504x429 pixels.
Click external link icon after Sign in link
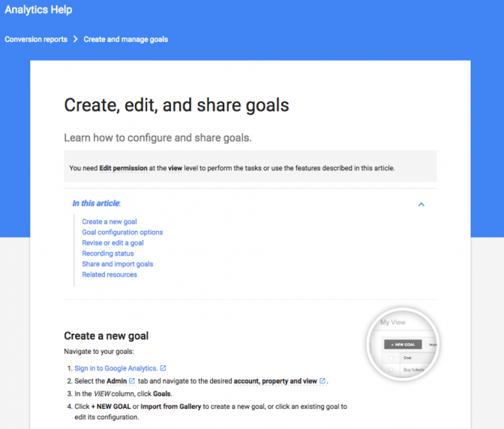tap(163, 368)
